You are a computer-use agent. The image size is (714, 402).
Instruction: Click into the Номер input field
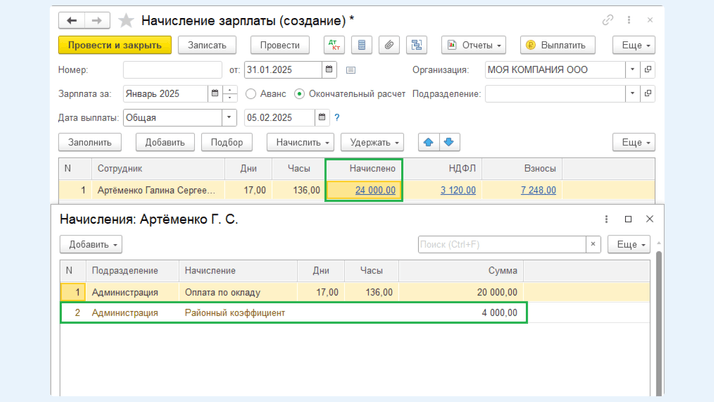pos(172,70)
